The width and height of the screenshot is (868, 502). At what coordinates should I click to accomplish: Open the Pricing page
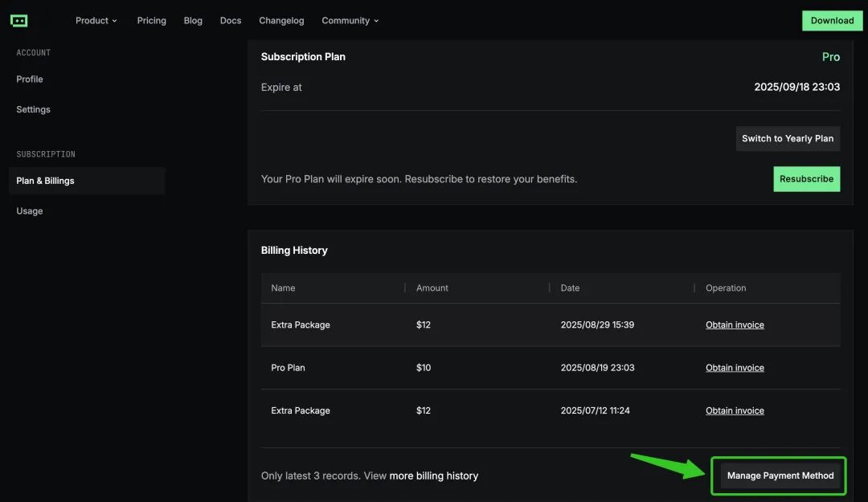coord(151,21)
